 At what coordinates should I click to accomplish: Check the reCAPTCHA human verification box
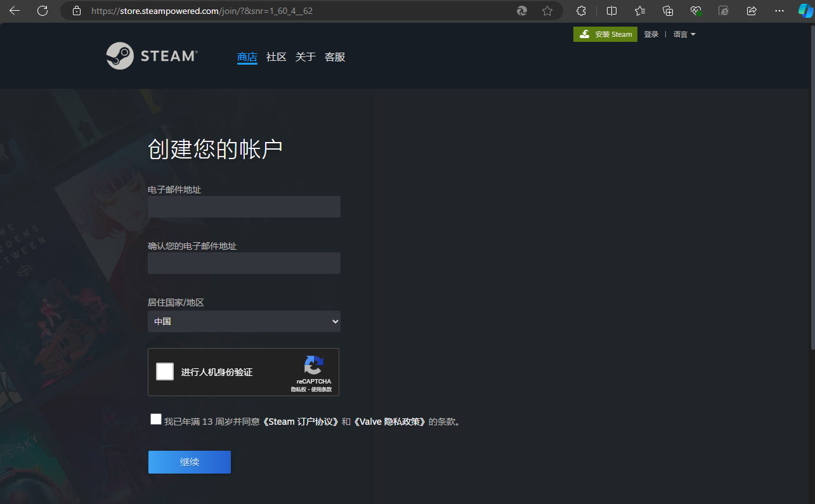point(165,372)
